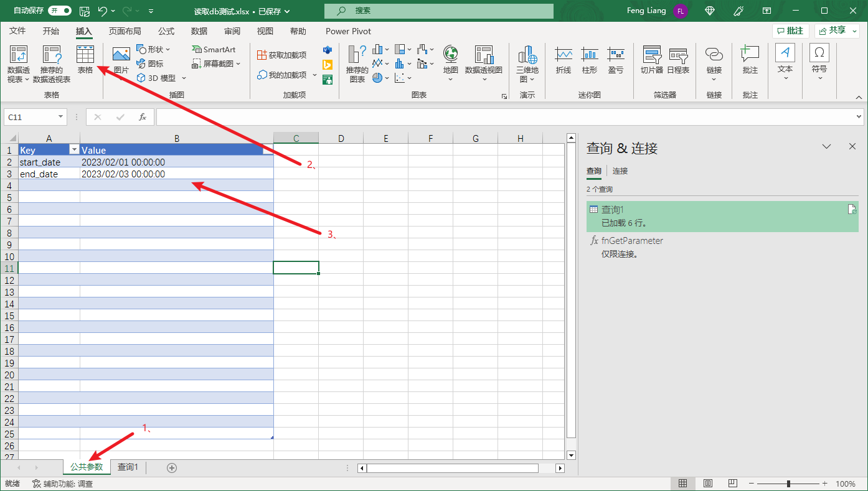The height and width of the screenshot is (491, 868).
Task: Open the 数据 ribbon tab
Action: [199, 31]
